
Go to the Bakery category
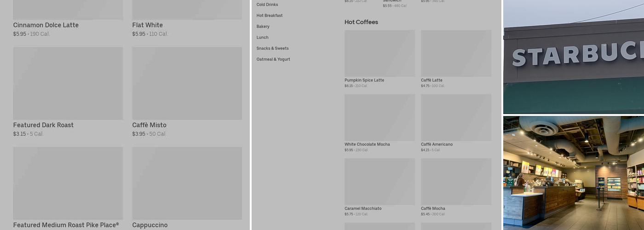(x=263, y=27)
